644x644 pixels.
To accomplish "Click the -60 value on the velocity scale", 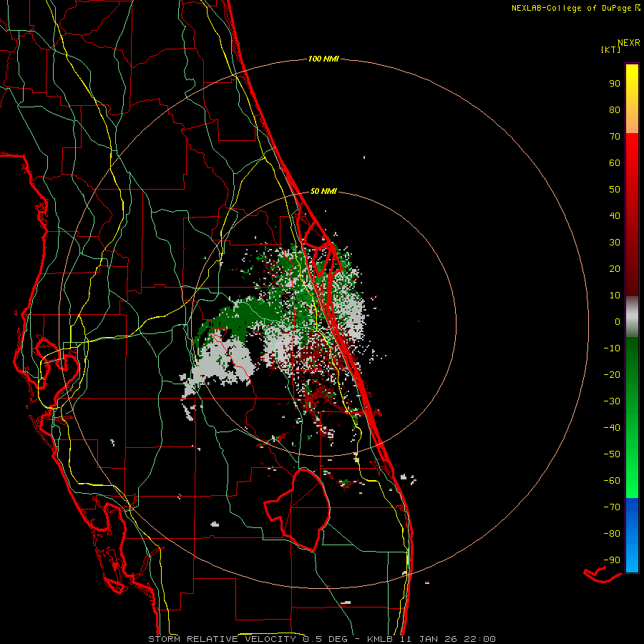I will (x=612, y=481).
